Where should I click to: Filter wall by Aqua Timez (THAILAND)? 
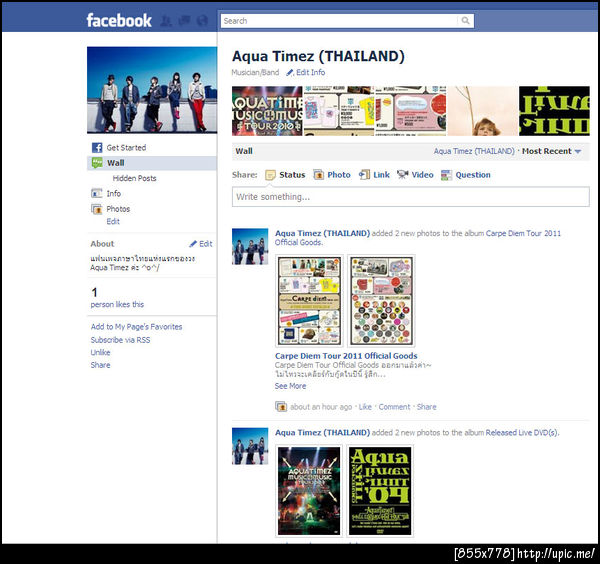[x=474, y=151]
